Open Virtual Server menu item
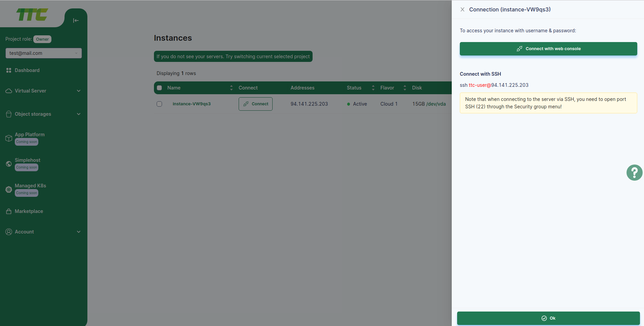Viewport: 644px width, 326px height. 31,91
